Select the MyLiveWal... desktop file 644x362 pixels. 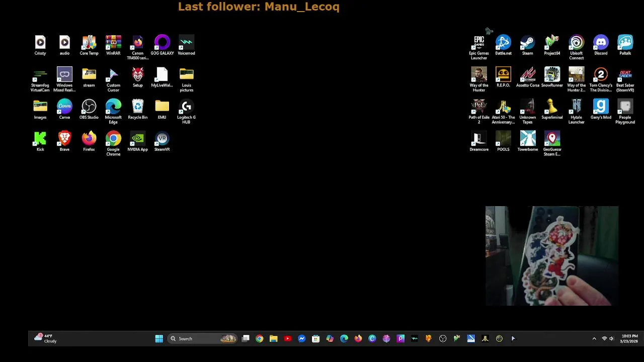tap(162, 77)
